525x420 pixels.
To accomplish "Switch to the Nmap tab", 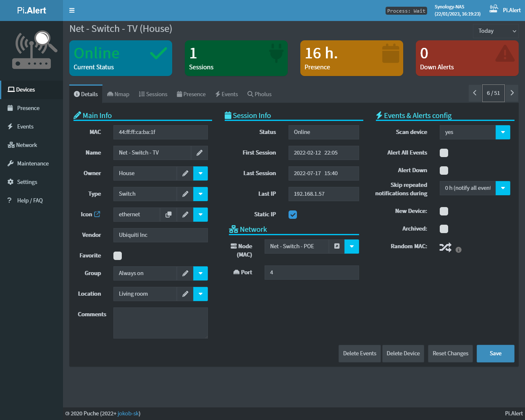I will click(118, 94).
